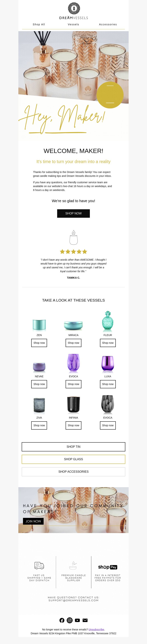Click the SHOP GLASS button

(73, 459)
